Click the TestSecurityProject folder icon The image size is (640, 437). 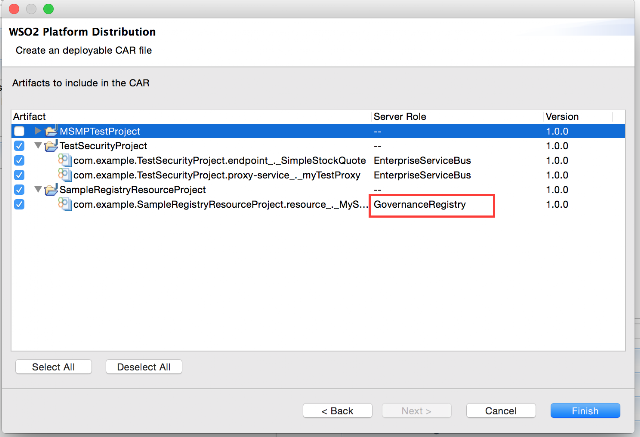(x=51, y=146)
